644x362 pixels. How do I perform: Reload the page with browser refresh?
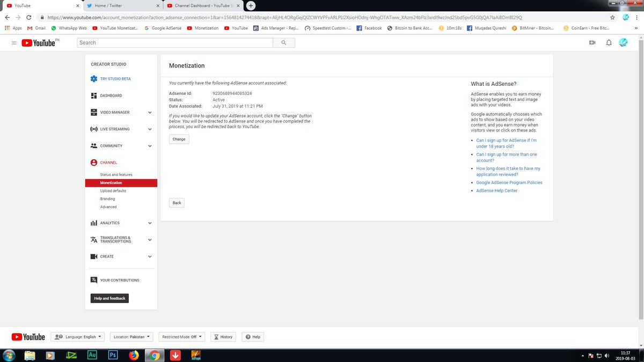click(28, 17)
